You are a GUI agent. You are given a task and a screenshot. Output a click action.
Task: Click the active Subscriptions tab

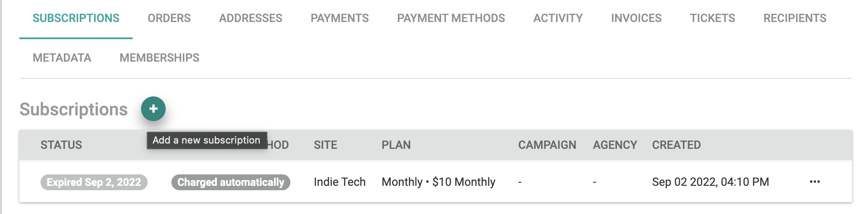[76, 18]
